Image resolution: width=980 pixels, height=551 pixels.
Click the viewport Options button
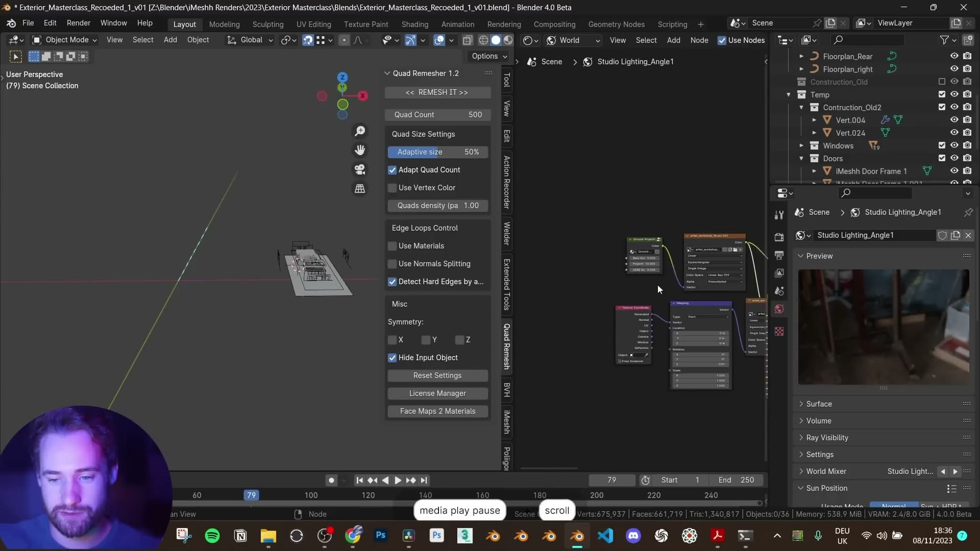(x=489, y=56)
